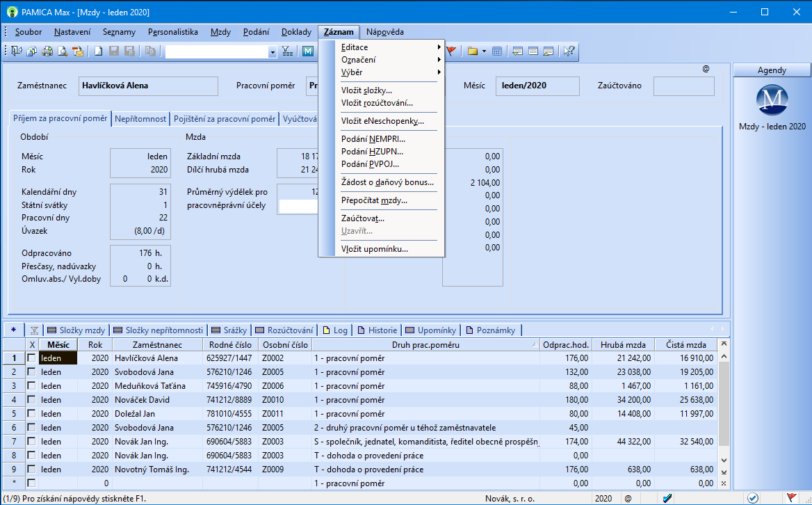Screen dimensions: 812x505
Task: Open the folder icon dropdown arrow
Action: point(484,51)
